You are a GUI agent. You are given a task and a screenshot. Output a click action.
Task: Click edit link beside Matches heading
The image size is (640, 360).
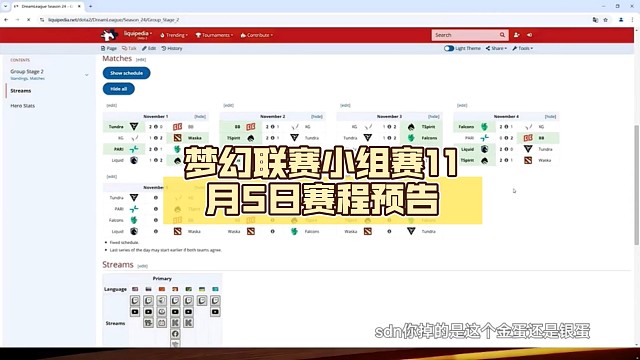pyautogui.click(x=141, y=60)
